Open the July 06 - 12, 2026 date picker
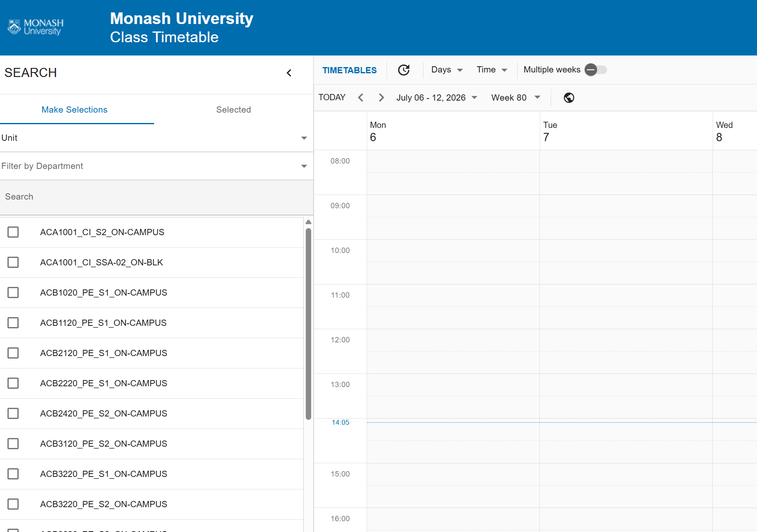 point(437,98)
